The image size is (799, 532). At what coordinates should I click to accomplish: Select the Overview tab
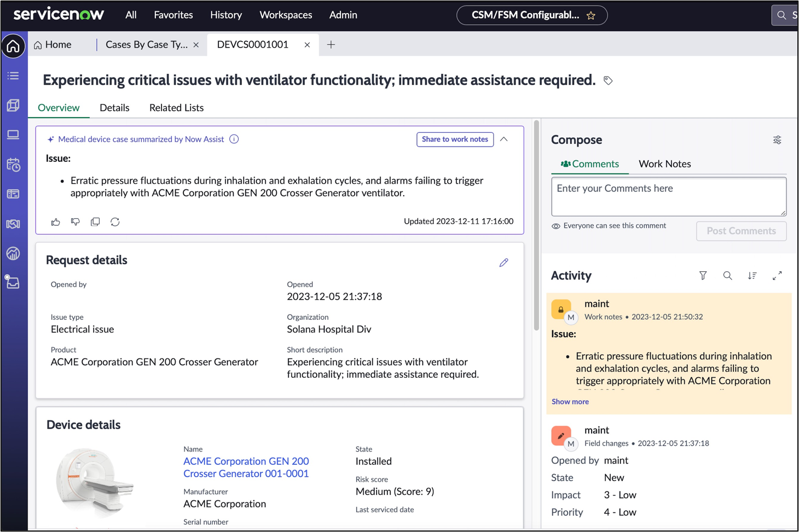coord(59,108)
